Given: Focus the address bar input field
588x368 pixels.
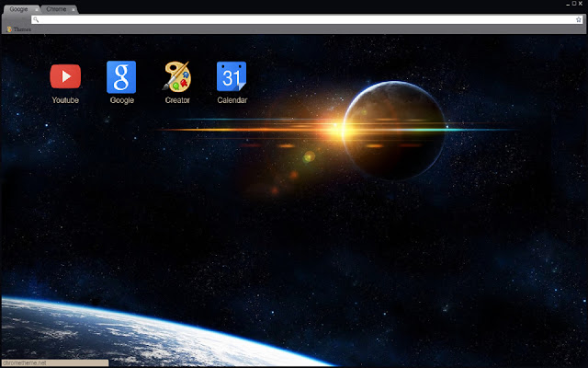Looking at the screenshot, I should pos(307,19).
